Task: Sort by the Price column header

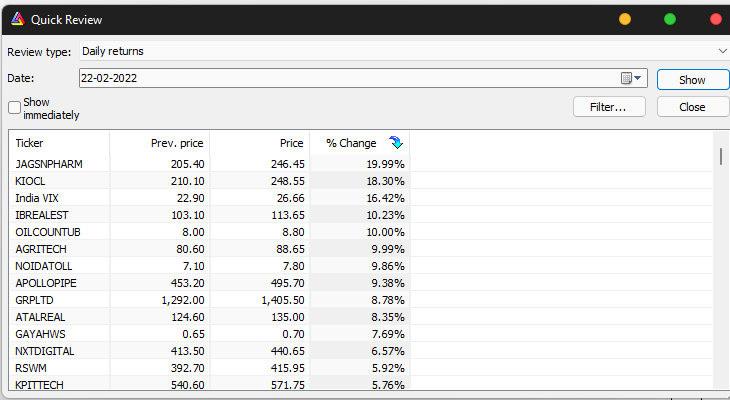Action: (x=260, y=143)
